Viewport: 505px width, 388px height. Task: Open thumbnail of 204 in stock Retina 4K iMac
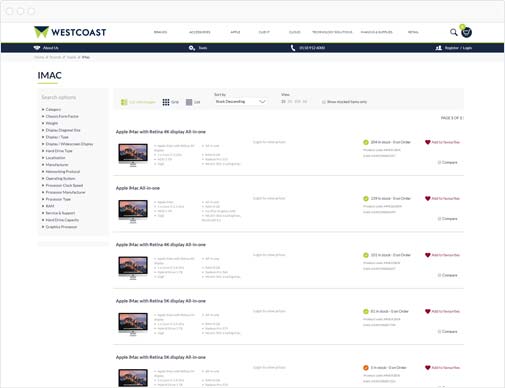(x=133, y=155)
